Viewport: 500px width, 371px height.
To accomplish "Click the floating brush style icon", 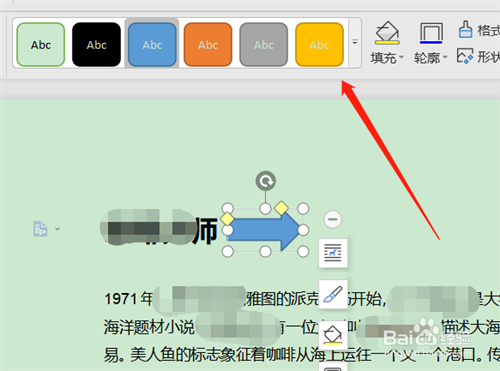I will coord(333,294).
